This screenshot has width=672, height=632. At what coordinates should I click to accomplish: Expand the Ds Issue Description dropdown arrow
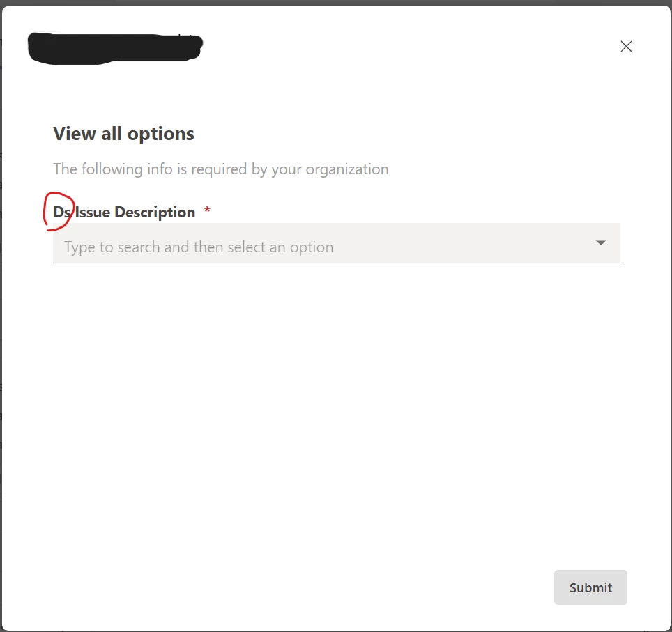point(601,243)
